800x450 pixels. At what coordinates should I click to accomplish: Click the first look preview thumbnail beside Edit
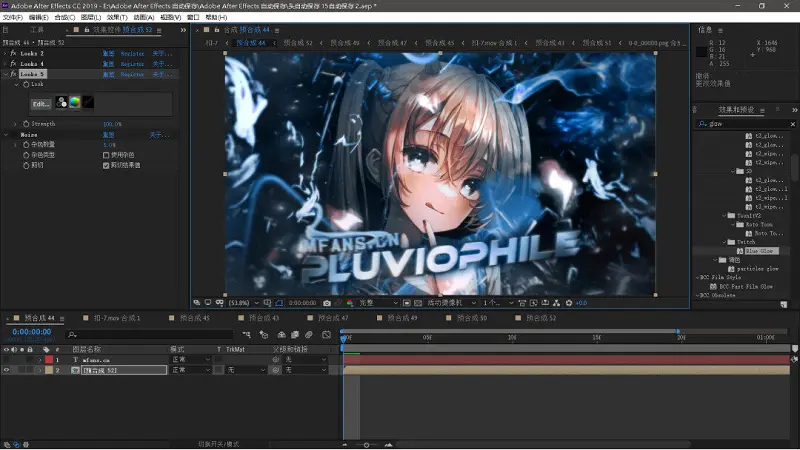(x=61, y=103)
